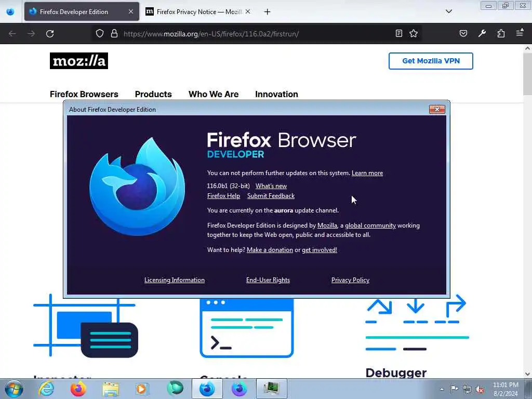Click the muted volume tray icon
532x399 pixels.
point(480,389)
